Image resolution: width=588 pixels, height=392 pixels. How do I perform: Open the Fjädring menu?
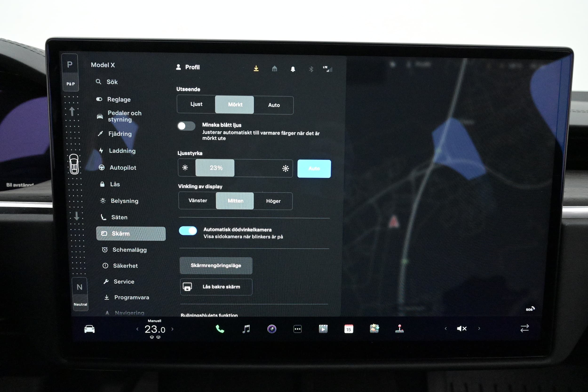[115, 134]
